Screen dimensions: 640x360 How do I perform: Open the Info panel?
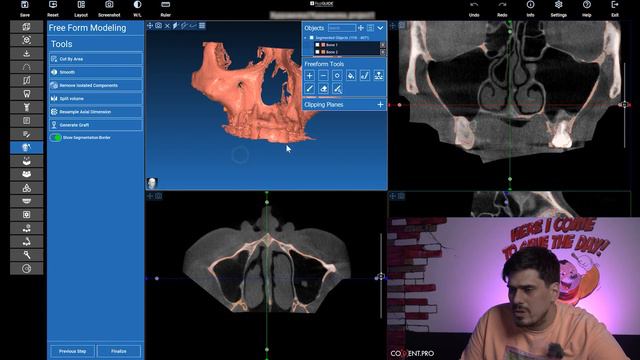530,9
